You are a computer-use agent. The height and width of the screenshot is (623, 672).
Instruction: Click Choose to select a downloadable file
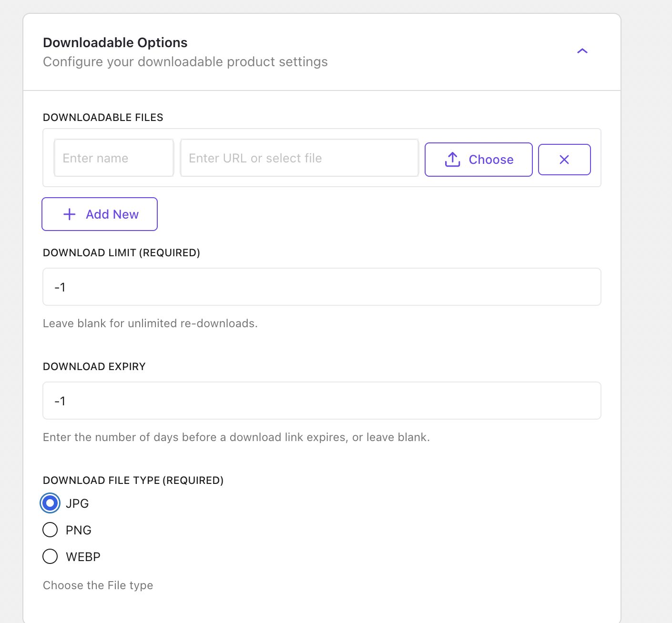point(478,160)
